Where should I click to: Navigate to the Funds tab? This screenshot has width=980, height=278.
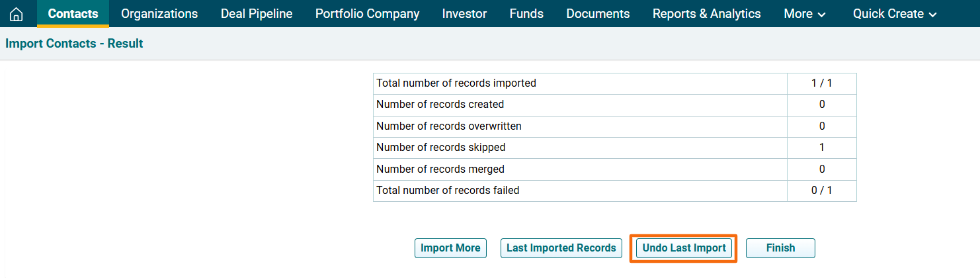526,14
